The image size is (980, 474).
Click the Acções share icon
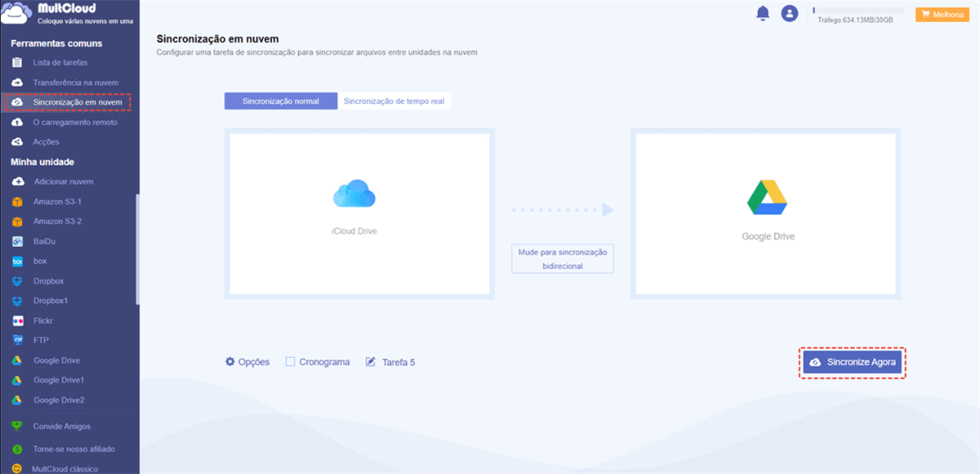click(x=17, y=141)
